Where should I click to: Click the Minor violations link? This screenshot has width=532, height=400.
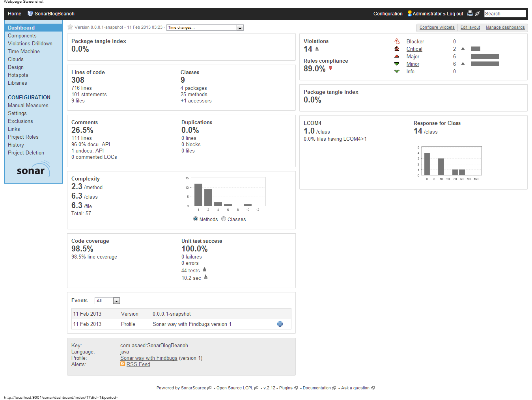coord(413,64)
